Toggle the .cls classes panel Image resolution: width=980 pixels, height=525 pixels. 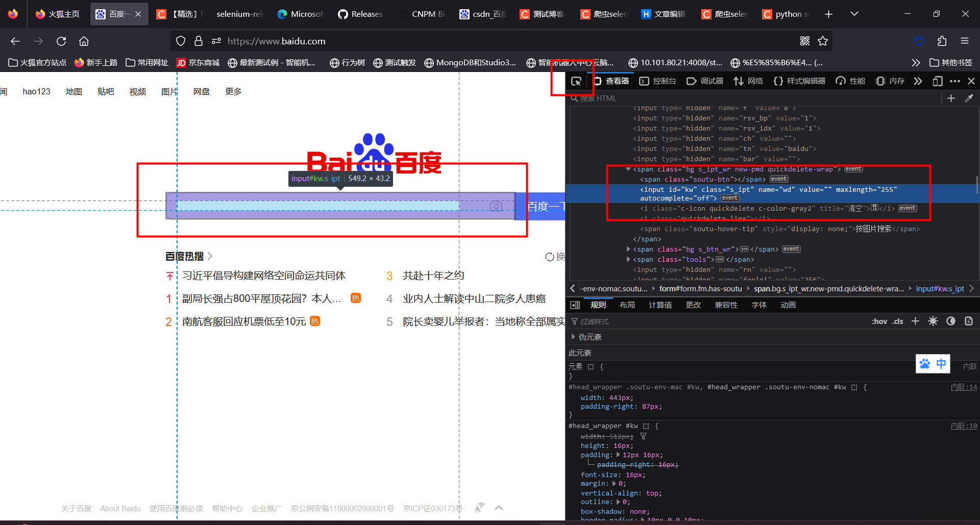898,321
